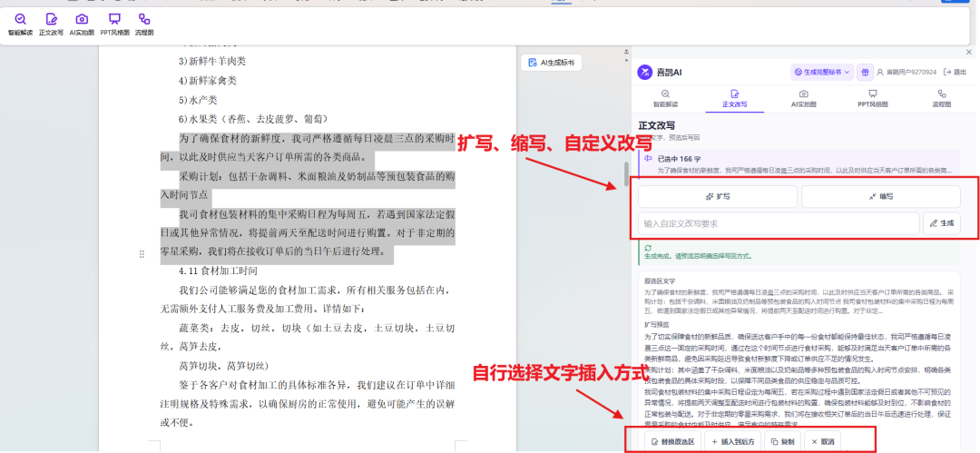This screenshot has height=453, width=980.
Task: Copy generated text with 复制 button
Action: [783, 442]
